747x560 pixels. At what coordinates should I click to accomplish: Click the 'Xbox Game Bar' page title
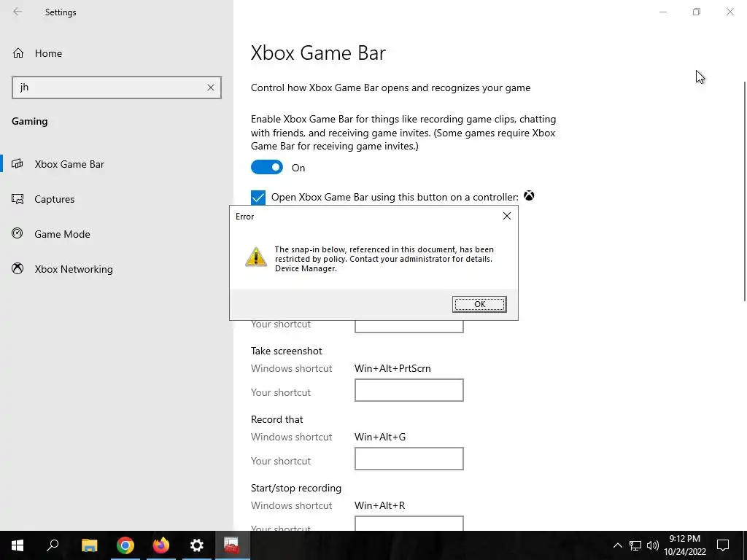pyautogui.click(x=318, y=52)
